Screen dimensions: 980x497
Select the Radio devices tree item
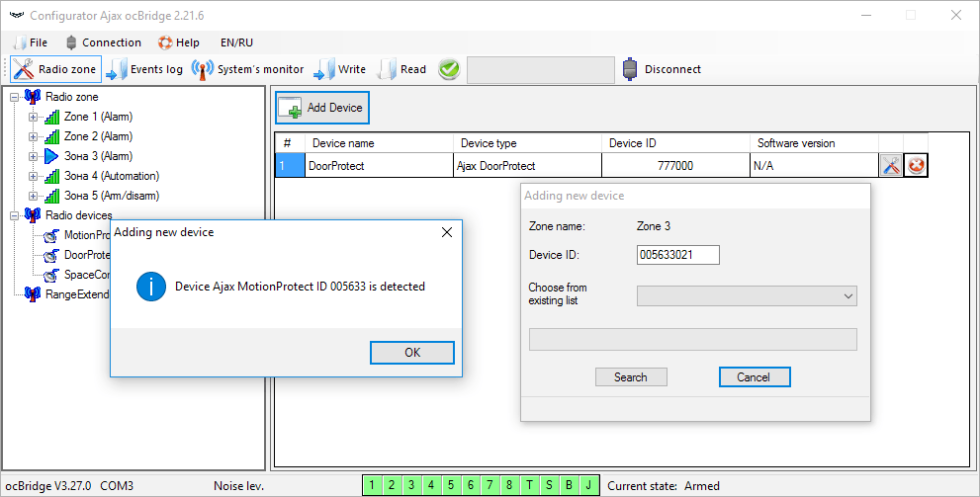tap(79, 215)
